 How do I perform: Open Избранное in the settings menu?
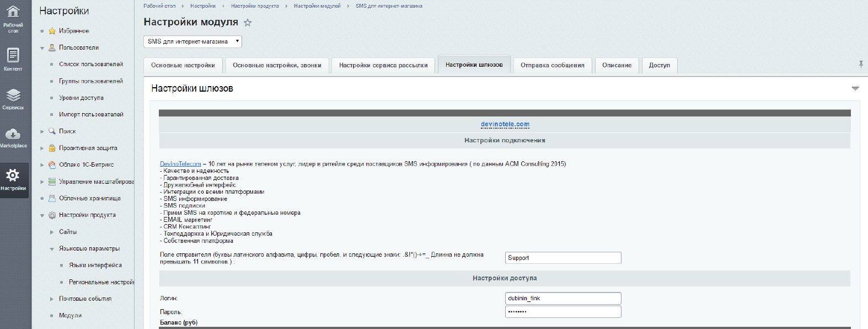pyautogui.click(x=73, y=31)
